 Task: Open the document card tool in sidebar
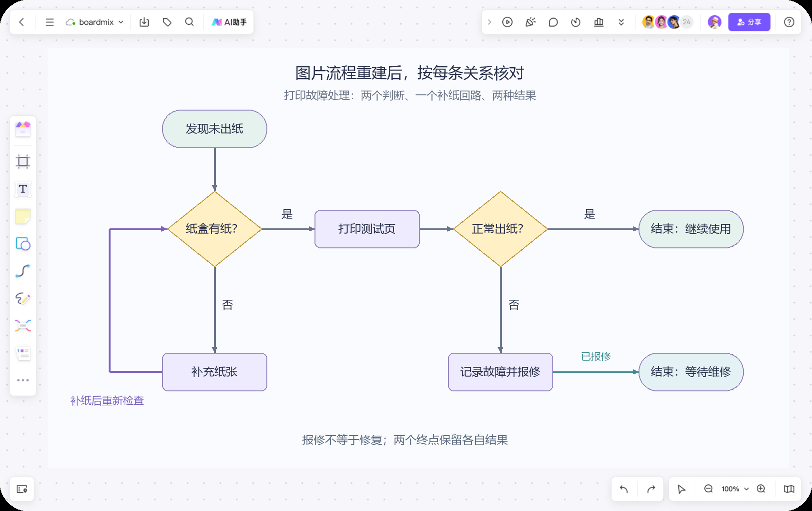[x=23, y=353]
